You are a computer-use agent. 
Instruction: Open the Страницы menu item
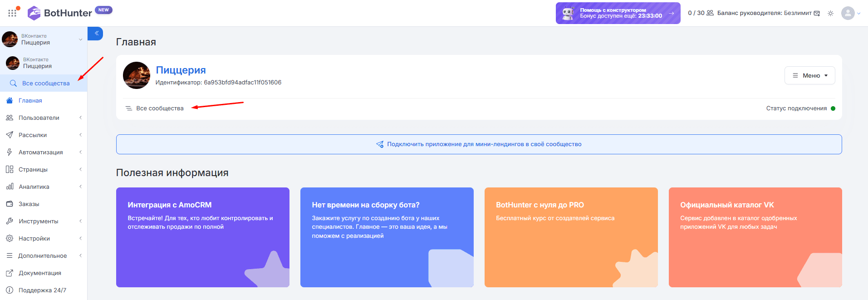33,169
